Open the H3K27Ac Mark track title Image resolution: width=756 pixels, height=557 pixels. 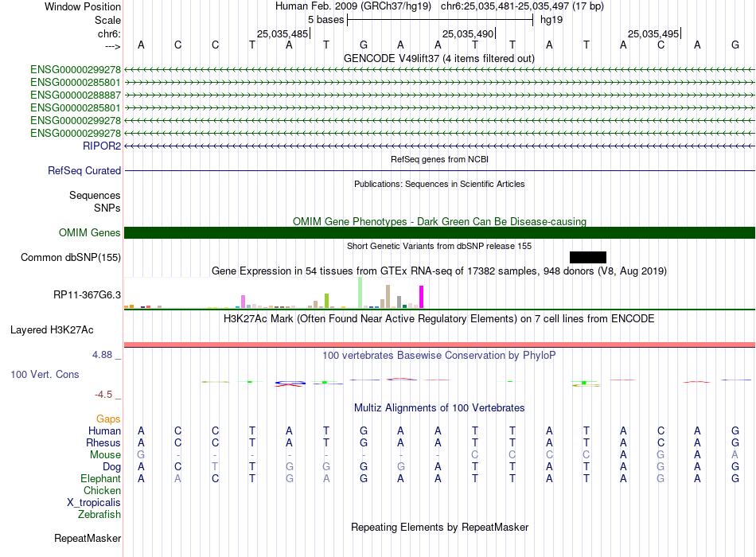tap(439, 319)
